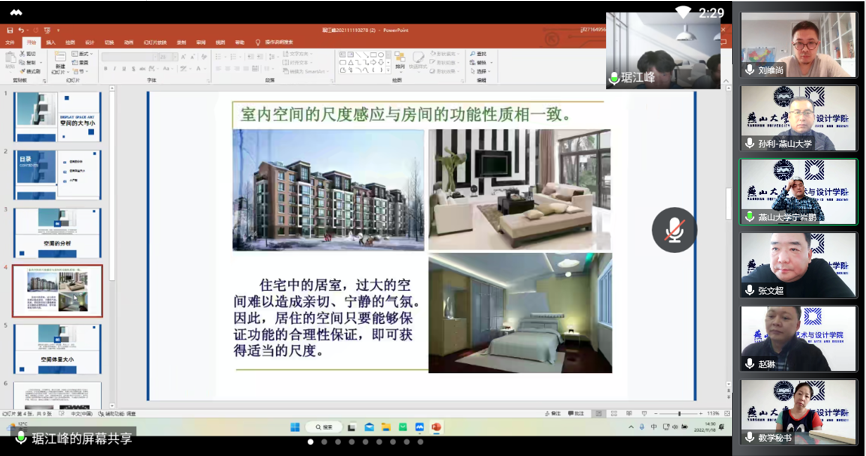Open the File (文件) tab
The height and width of the screenshot is (456, 866).
coord(10,43)
